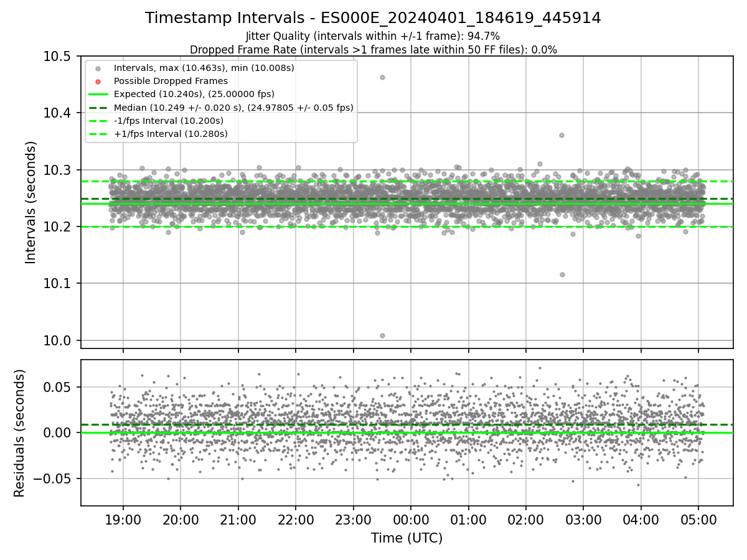This screenshot has width=747, height=560.
Task: Select legend entry starting 'Median (10.249 +/- 0.020 s)'
Action: click(x=233, y=108)
